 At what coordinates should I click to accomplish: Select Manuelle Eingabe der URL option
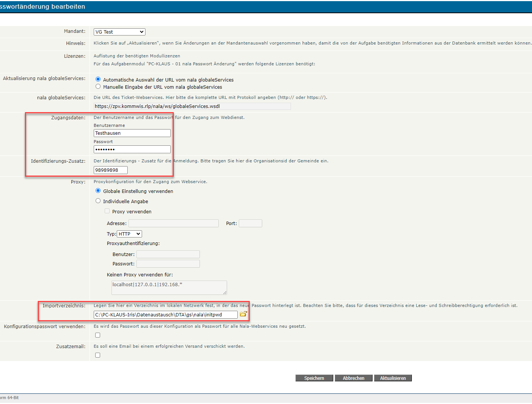click(98, 86)
